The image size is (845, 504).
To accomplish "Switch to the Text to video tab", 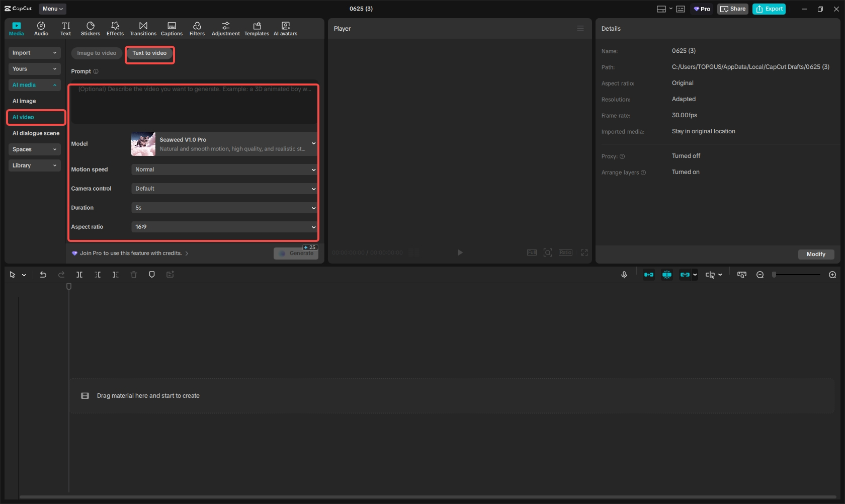I will click(x=149, y=53).
